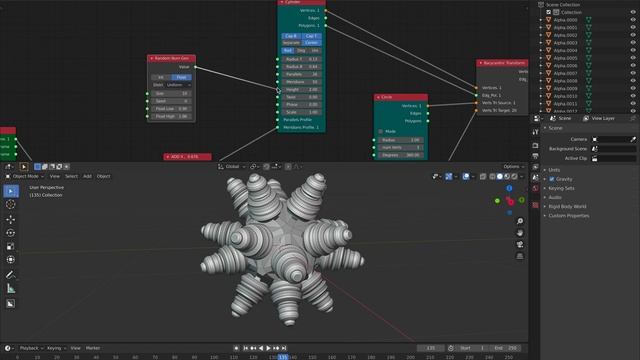Play the animation forward
Screen dimensions: 640x360
[268, 348]
